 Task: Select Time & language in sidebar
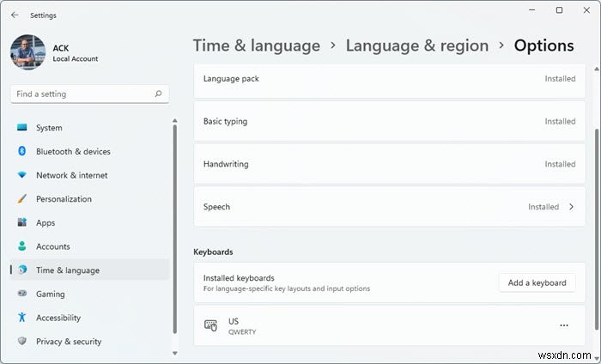tap(68, 270)
